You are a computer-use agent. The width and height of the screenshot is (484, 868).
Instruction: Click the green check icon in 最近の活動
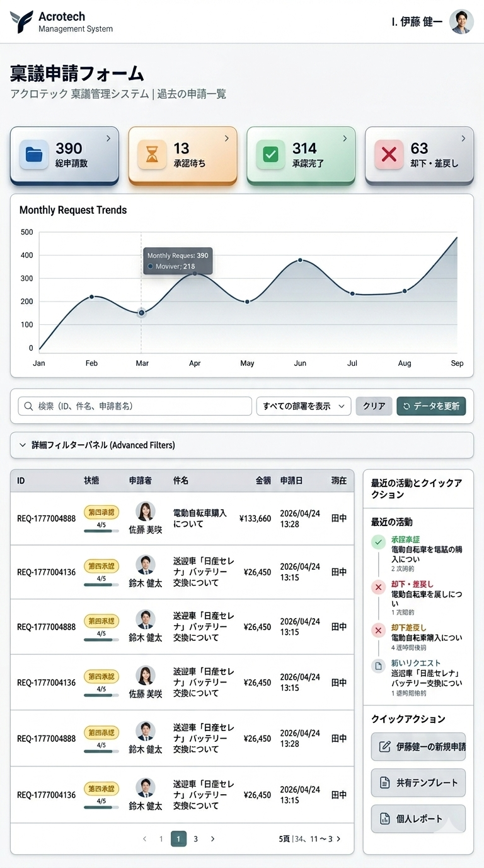pos(378,542)
